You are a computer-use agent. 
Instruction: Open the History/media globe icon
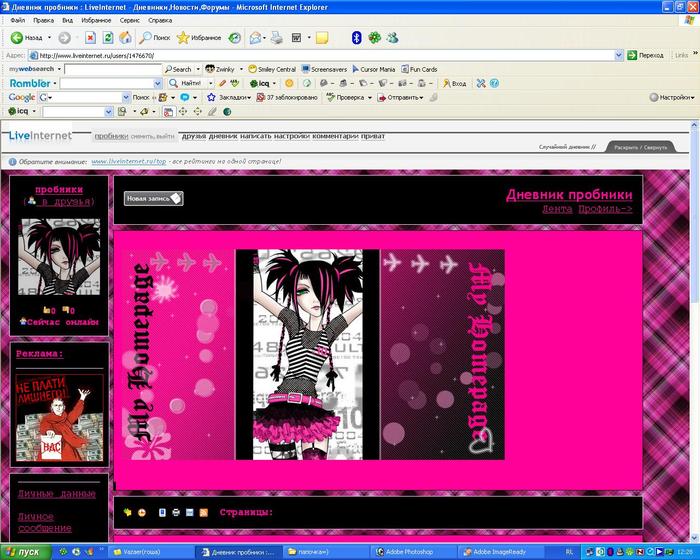(234, 38)
